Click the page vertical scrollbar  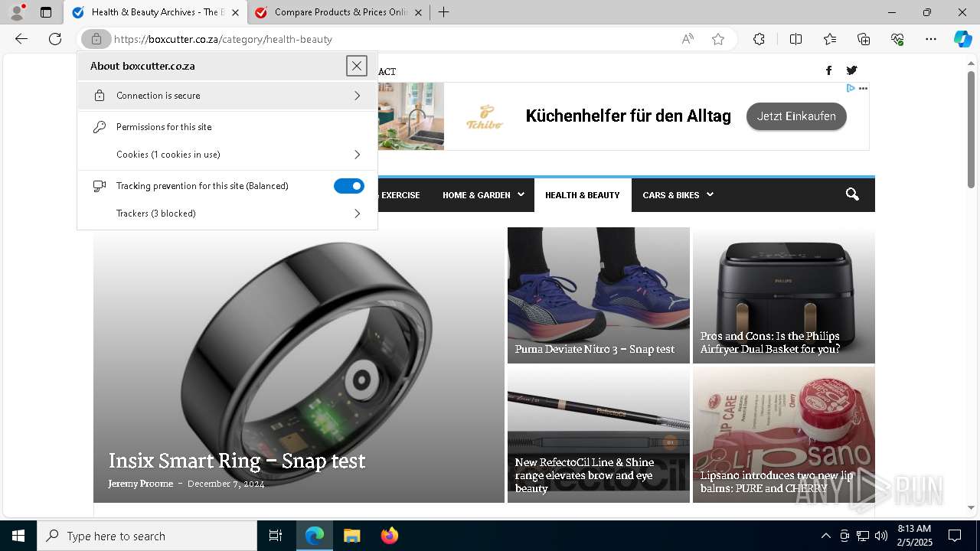[971, 130]
